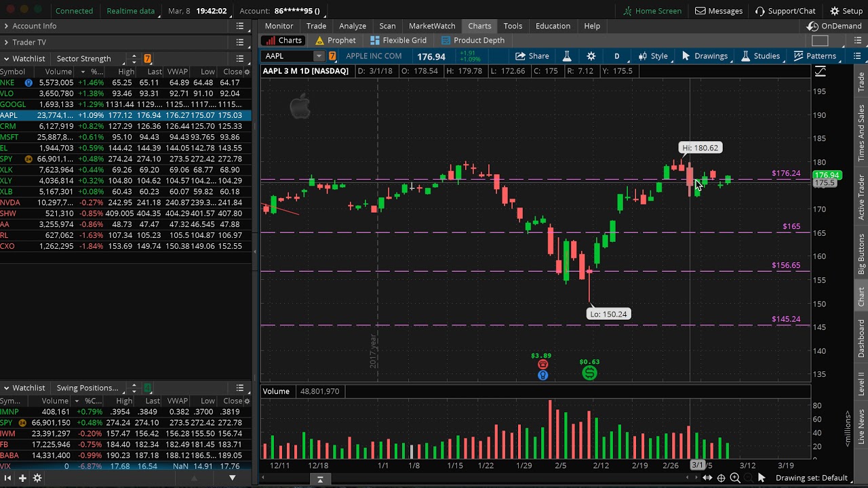Click the gear icon below the left sidebar
Viewport: 868px width, 488px height.
click(x=37, y=478)
